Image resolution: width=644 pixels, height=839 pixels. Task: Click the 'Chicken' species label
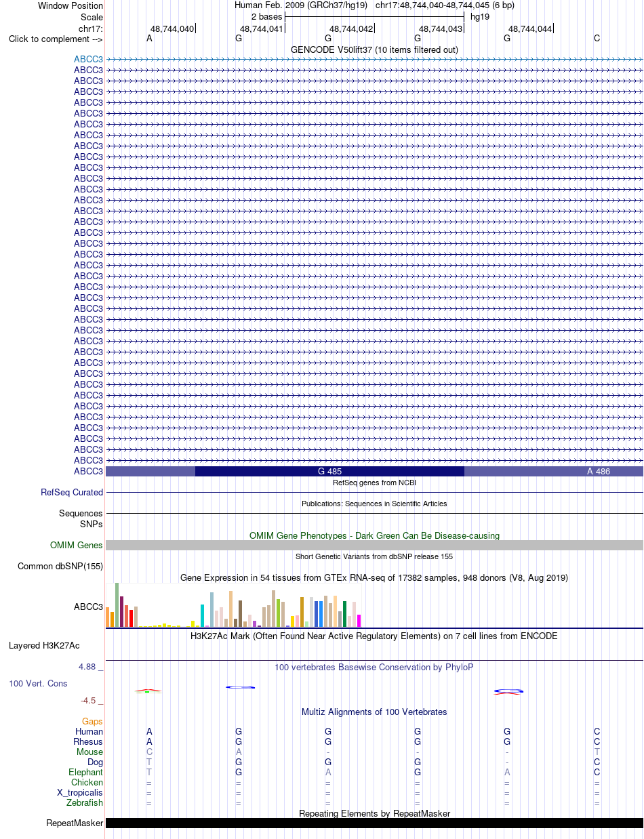(x=87, y=783)
